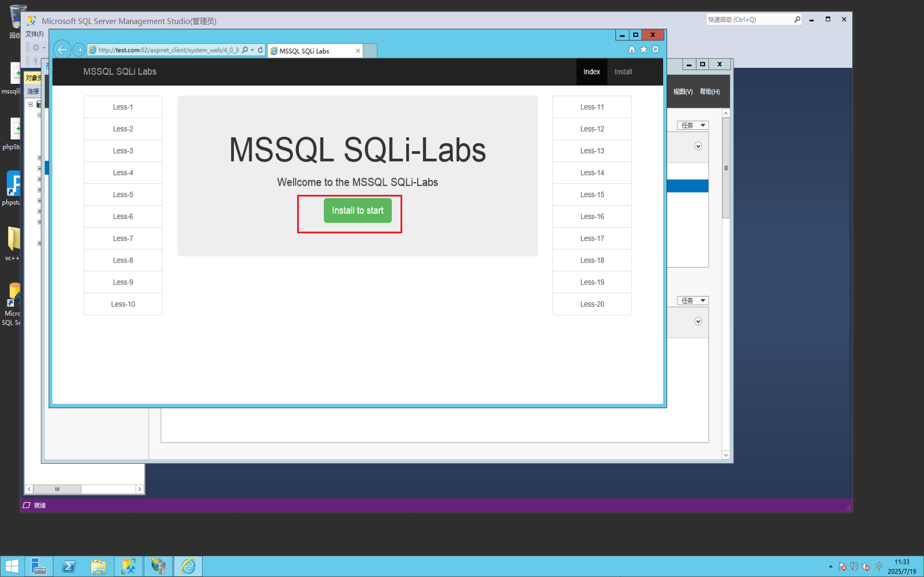Switch to the Install tab on webpage
The width and height of the screenshot is (924, 577).
coord(623,71)
